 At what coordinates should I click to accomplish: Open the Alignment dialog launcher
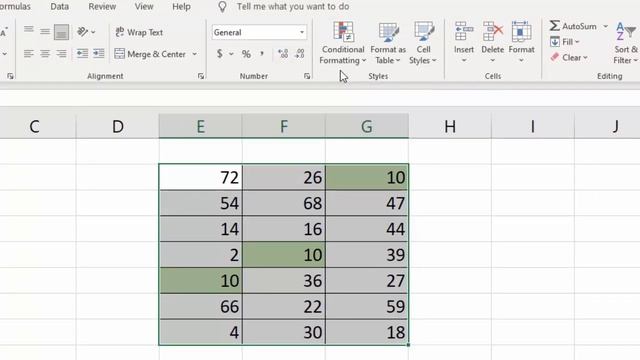tap(201, 76)
